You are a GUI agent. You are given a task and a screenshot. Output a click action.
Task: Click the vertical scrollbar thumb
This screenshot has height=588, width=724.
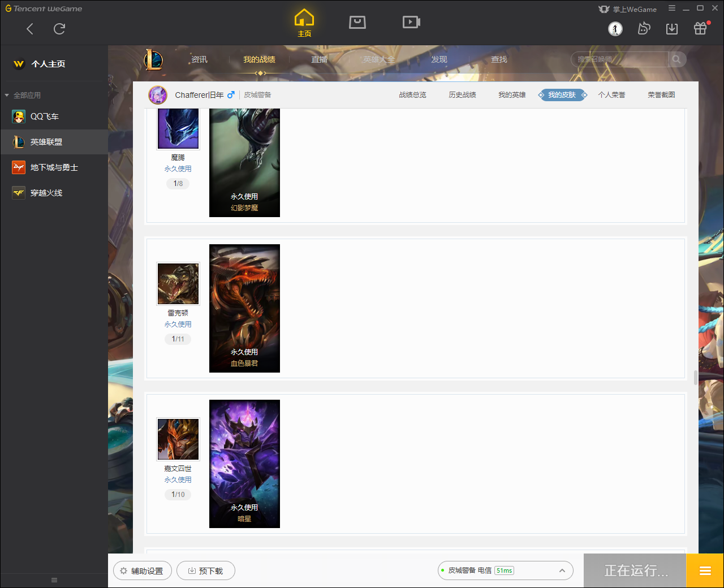(x=695, y=377)
